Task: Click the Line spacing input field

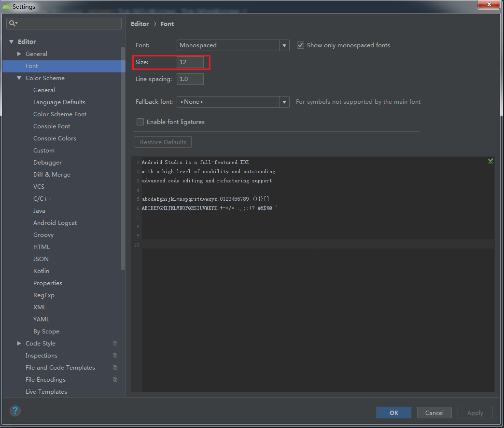Action: point(190,79)
